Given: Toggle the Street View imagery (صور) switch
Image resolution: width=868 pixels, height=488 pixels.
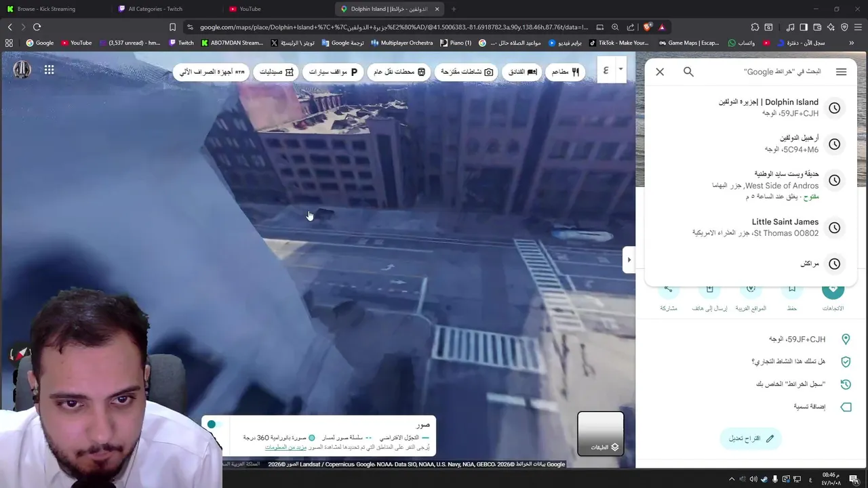Looking at the screenshot, I should click(215, 424).
